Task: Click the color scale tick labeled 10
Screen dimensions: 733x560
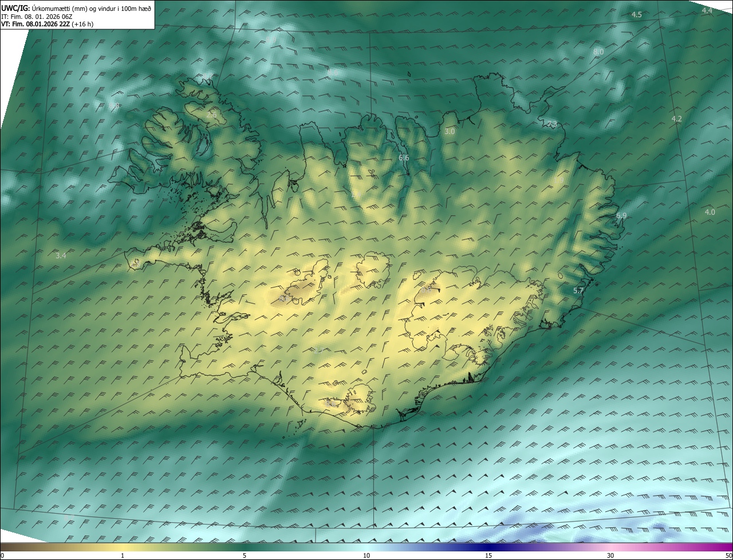Action: 366,555
